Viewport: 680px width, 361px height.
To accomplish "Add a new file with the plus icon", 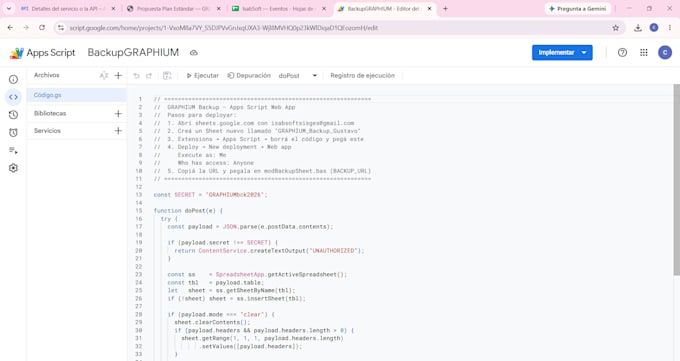I will point(118,75).
